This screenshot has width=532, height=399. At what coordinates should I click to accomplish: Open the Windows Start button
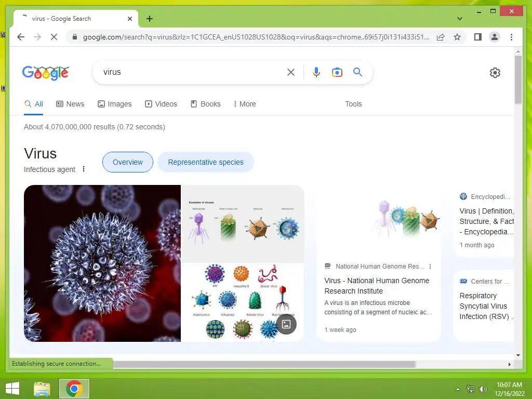pos(12,389)
